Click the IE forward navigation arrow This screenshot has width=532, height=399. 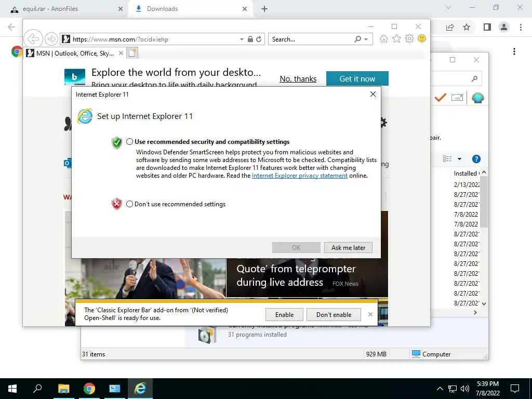pyautogui.click(x=51, y=39)
